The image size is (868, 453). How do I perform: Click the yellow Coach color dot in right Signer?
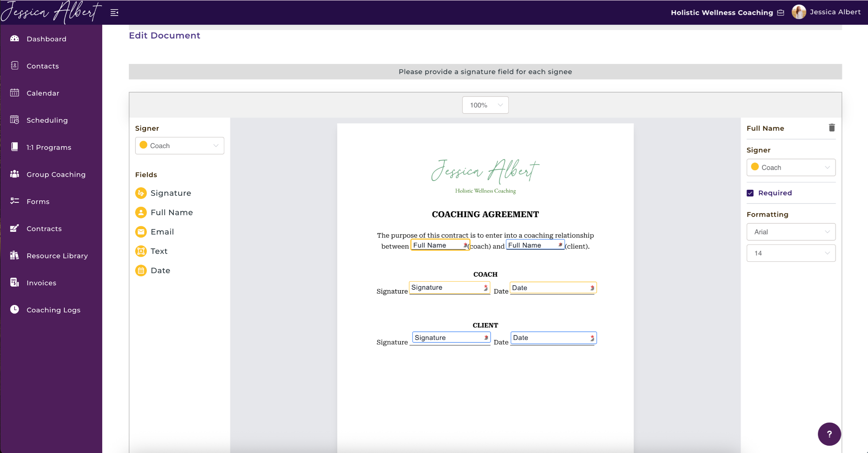pyautogui.click(x=755, y=167)
